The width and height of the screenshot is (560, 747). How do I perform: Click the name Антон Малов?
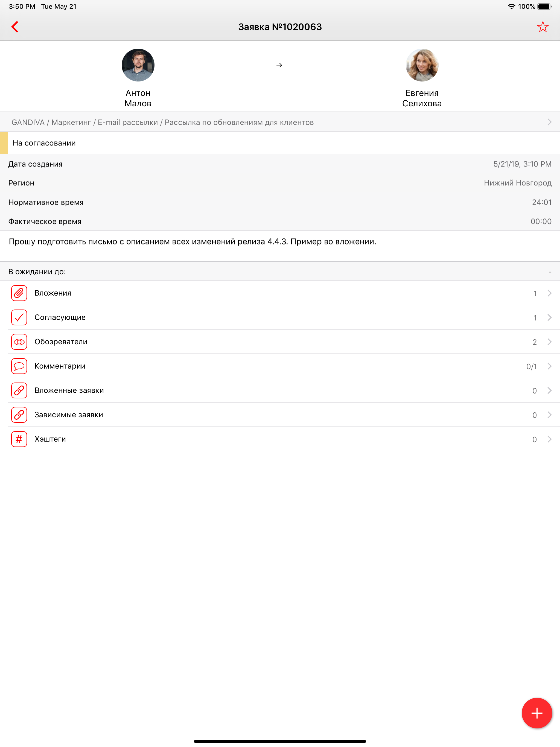click(x=138, y=98)
